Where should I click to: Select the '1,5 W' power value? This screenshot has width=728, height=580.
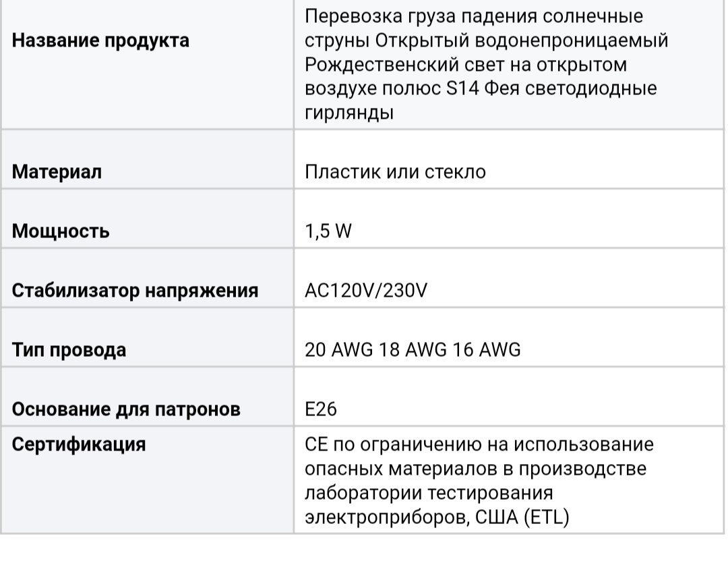(328, 231)
